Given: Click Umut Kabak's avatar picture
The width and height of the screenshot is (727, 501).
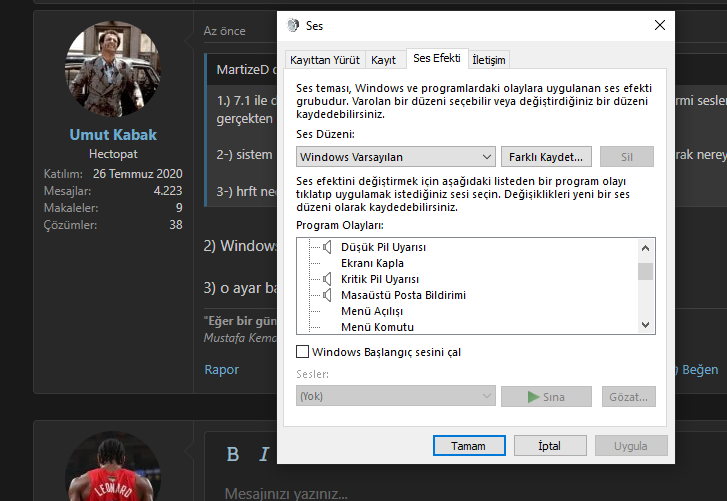Looking at the screenshot, I should click(x=113, y=69).
